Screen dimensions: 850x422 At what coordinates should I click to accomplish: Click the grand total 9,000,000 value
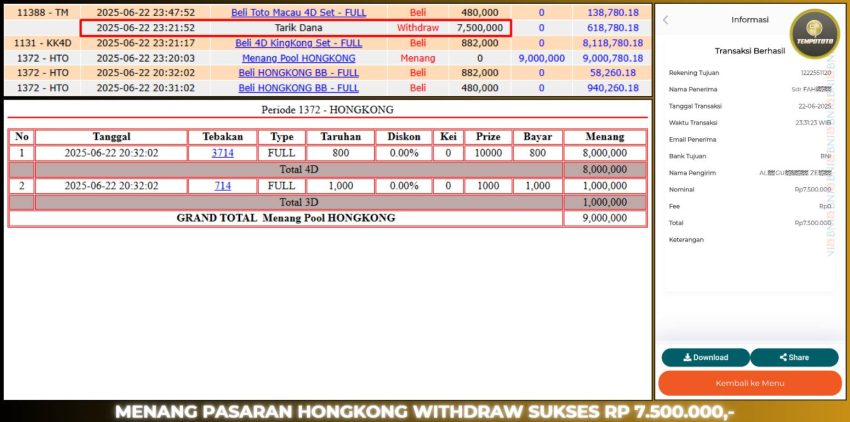(605, 218)
